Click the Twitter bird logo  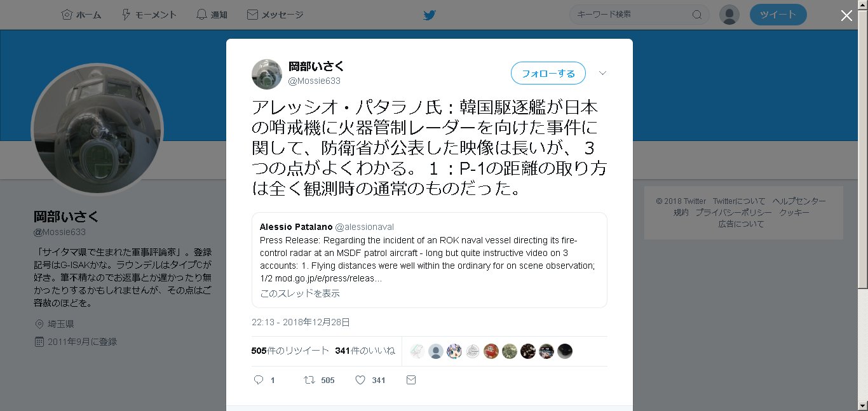pos(430,15)
